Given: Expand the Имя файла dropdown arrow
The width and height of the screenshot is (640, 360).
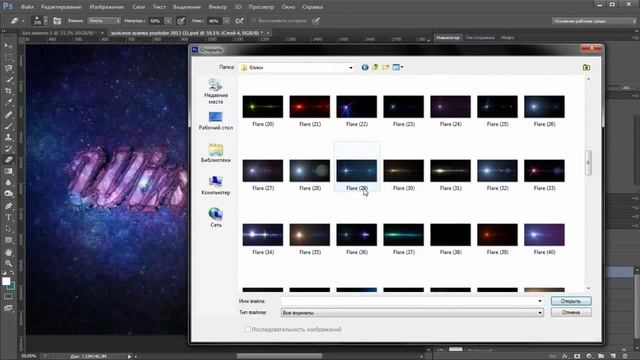Looking at the screenshot, I should pyautogui.click(x=540, y=301).
